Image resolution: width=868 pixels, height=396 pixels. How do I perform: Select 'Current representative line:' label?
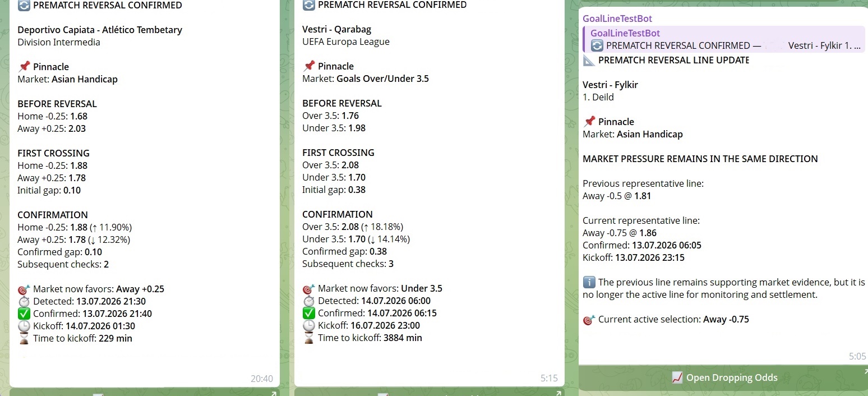pyautogui.click(x=641, y=220)
